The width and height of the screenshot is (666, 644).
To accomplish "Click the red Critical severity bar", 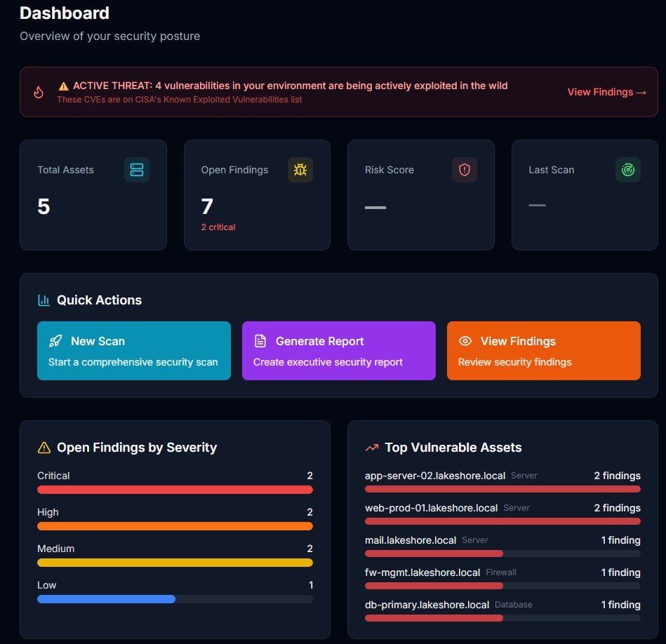I will point(175,490).
